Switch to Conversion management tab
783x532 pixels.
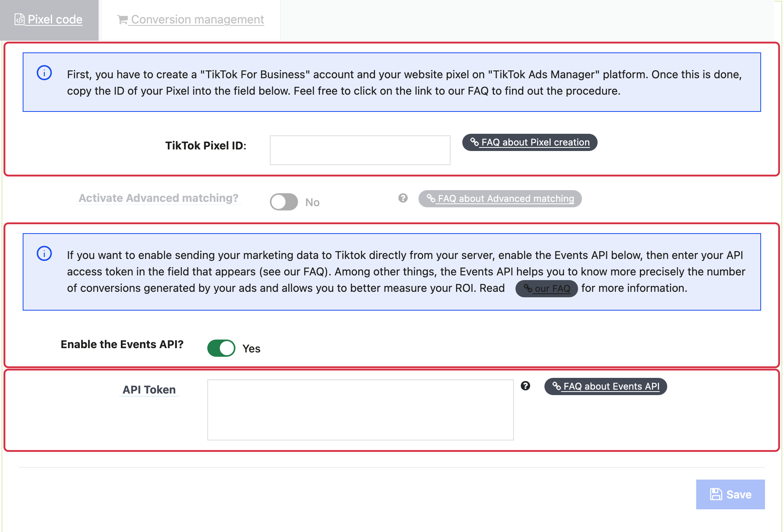[x=191, y=20]
